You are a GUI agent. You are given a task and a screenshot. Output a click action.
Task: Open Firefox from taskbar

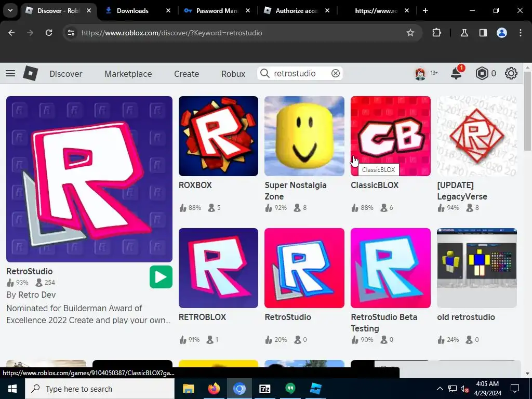214,389
